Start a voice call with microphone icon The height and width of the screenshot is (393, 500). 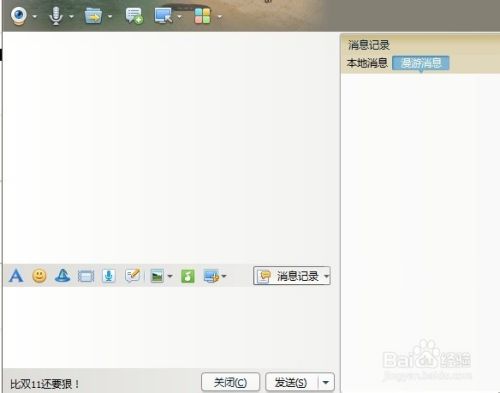click(56, 16)
